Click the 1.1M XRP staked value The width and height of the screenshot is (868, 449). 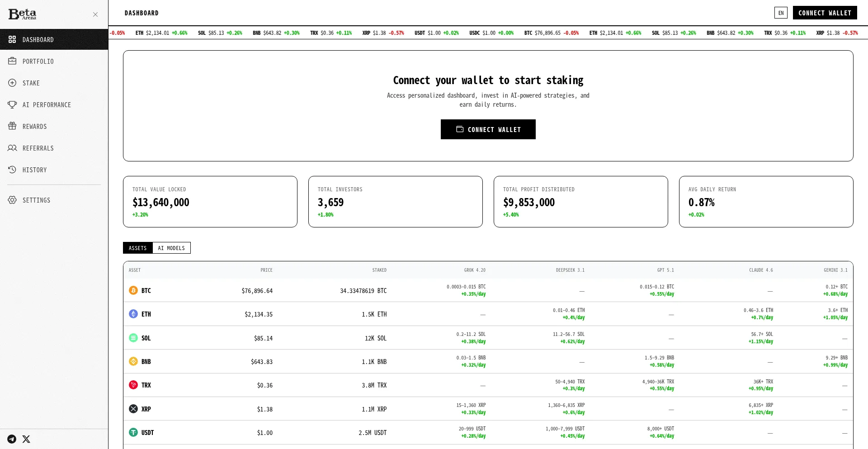tap(374, 409)
